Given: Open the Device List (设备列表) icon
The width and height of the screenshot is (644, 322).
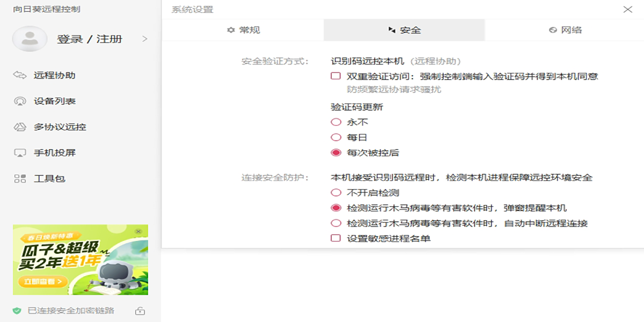Looking at the screenshot, I should pyautogui.click(x=20, y=101).
